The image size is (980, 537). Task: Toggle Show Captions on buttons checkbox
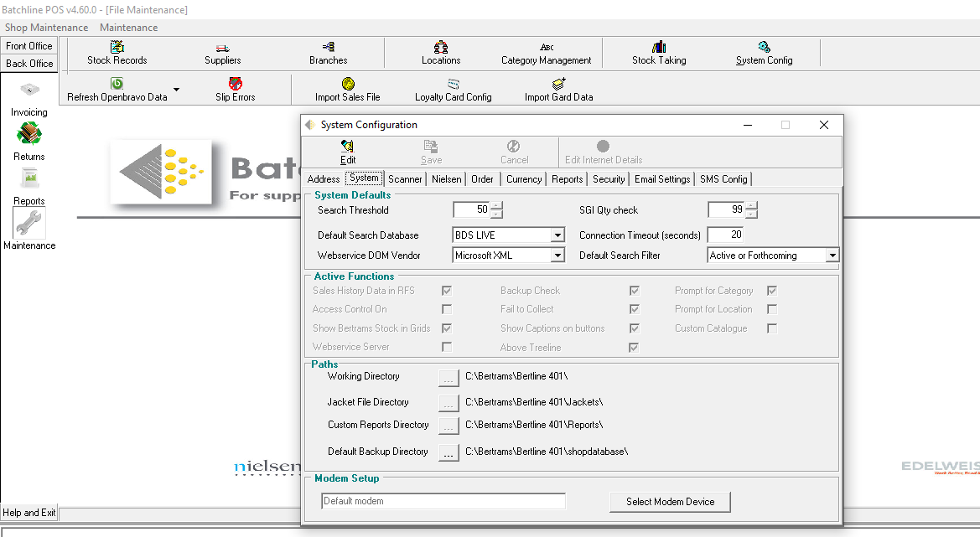point(635,328)
